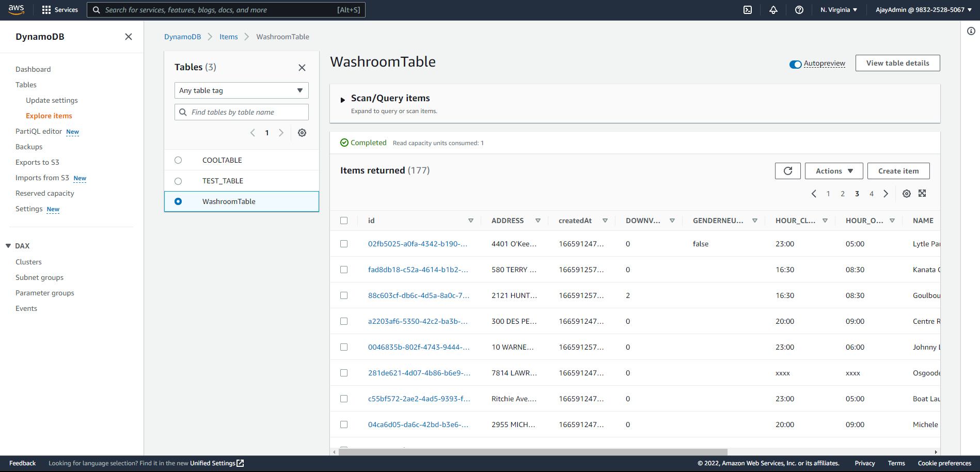The width and height of the screenshot is (980, 472).
Task: Expand items table to full screen
Action: 922,193
